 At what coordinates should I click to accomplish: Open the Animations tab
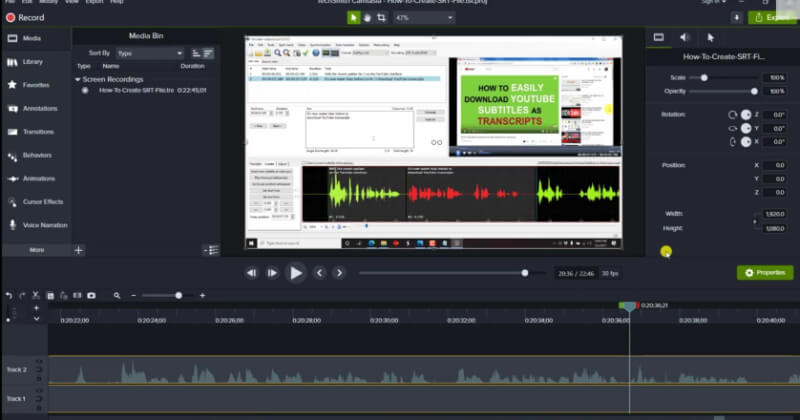36,179
